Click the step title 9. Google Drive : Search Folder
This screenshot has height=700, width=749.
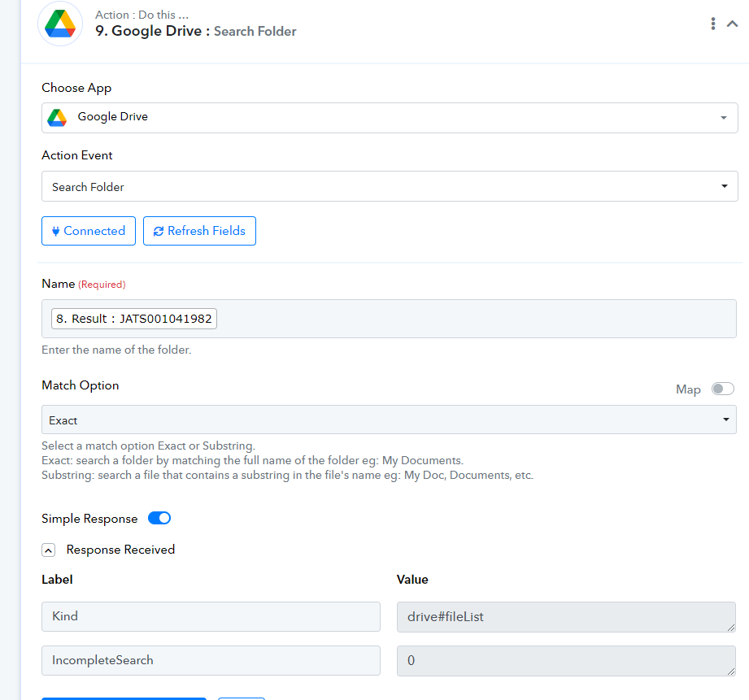196,31
